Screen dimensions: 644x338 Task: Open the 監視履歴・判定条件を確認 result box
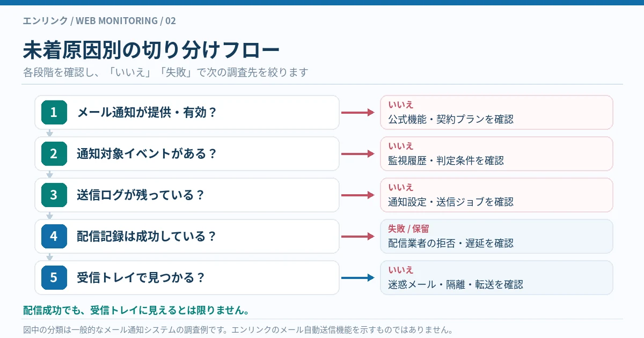[x=497, y=153]
